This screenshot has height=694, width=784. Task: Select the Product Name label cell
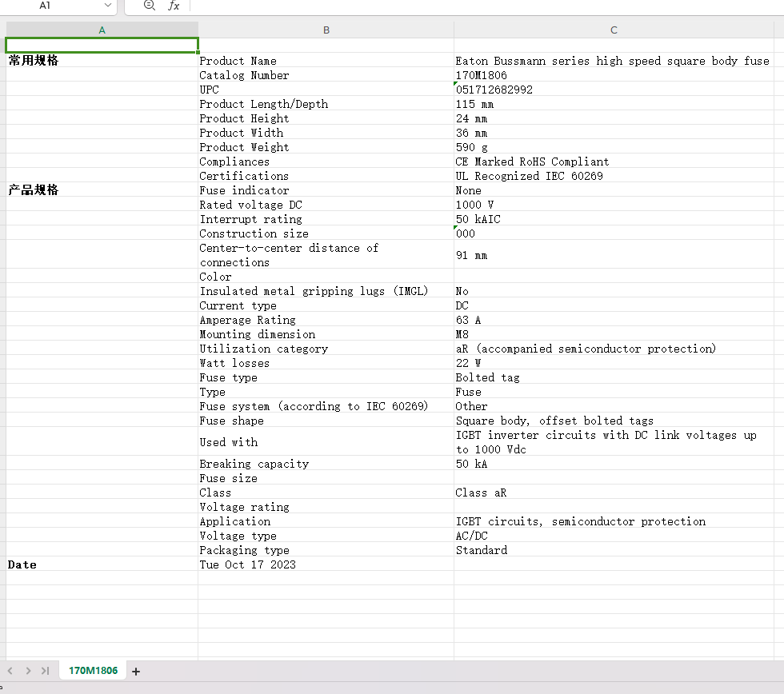click(326, 61)
